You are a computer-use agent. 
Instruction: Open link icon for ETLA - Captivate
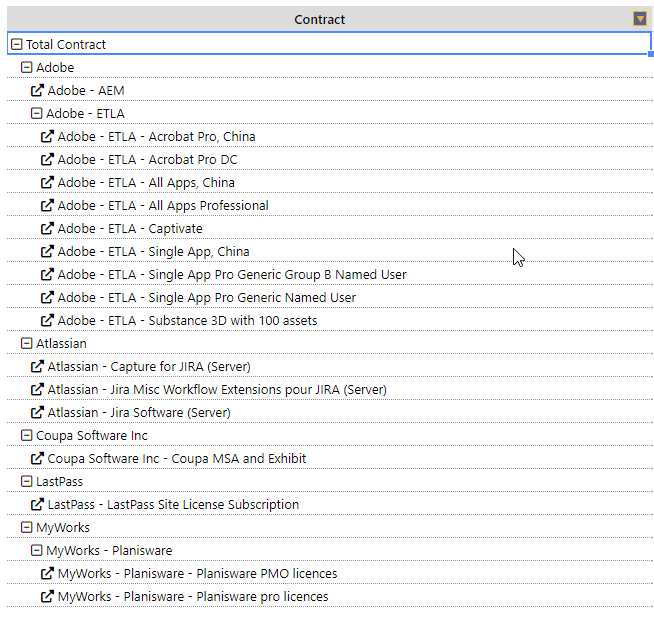(x=47, y=228)
